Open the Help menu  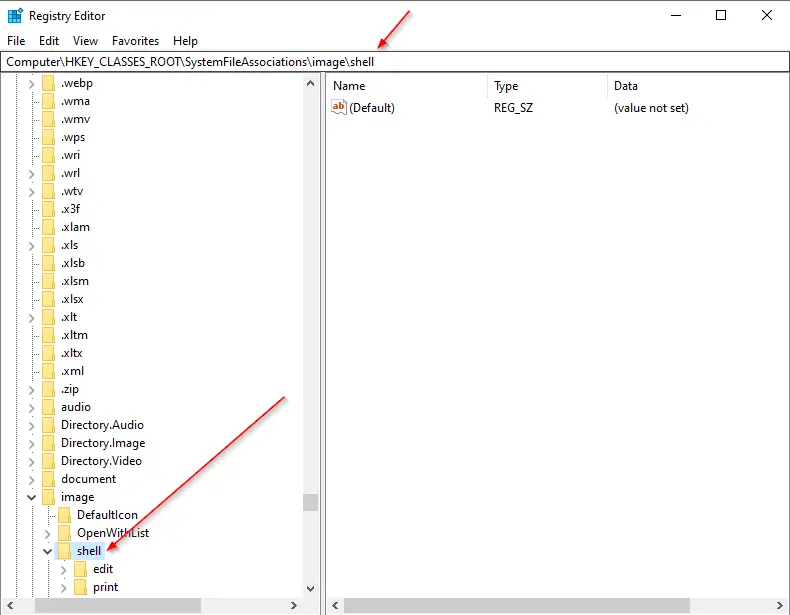tap(185, 41)
